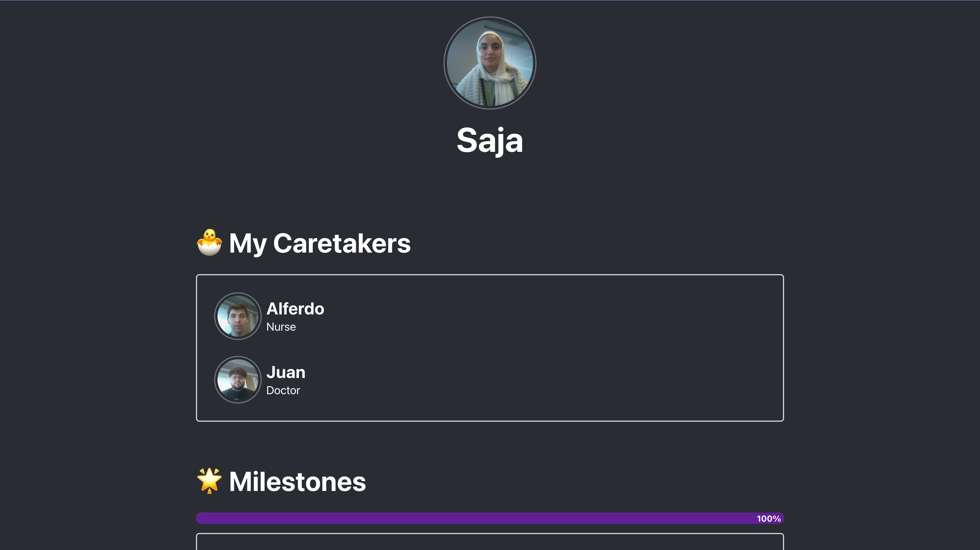The height and width of the screenshot is (550, 980).
Task: Click the purple milestones progress bar
Action: 490,518
